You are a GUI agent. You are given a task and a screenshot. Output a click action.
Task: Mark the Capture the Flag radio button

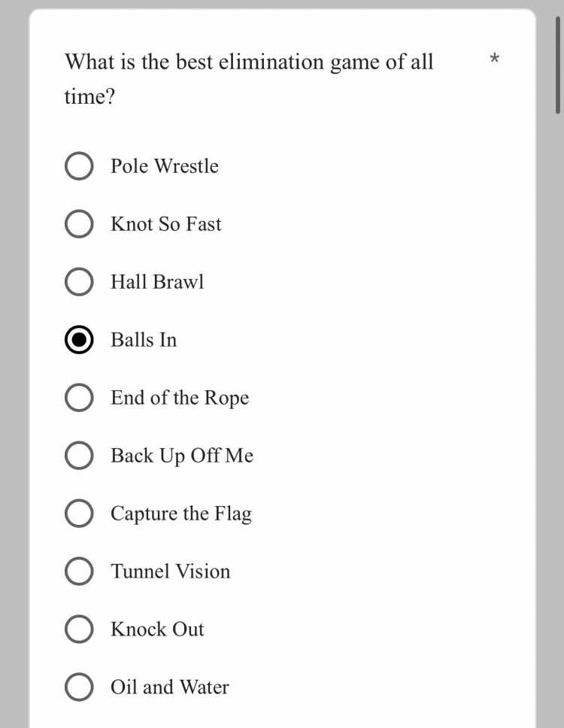pos(79,514)
